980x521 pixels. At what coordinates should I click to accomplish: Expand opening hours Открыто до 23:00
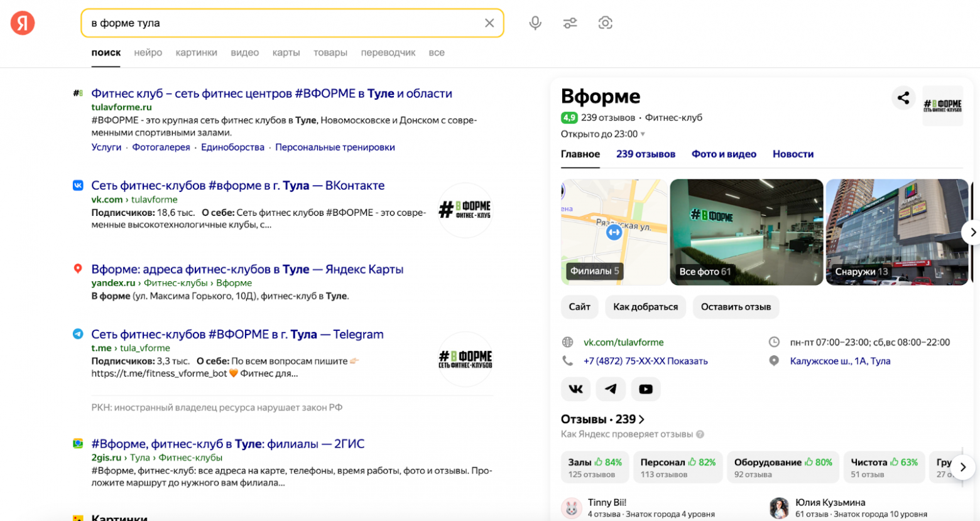pos(603,134)
